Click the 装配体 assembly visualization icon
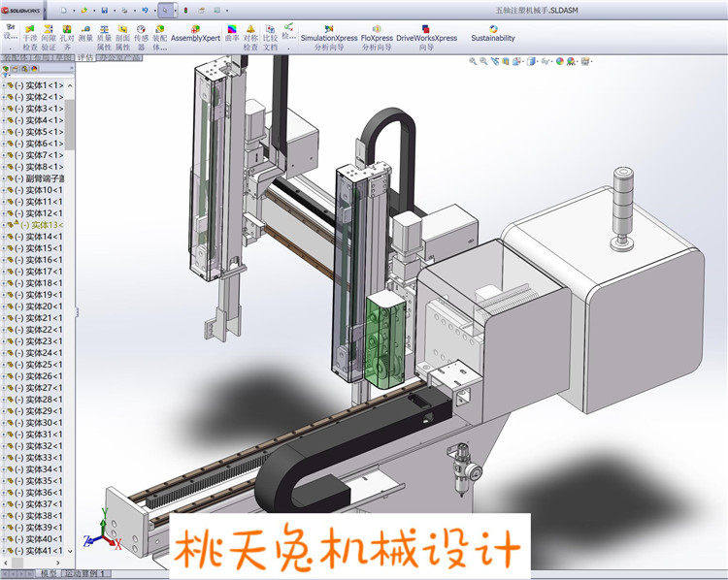 160,37
